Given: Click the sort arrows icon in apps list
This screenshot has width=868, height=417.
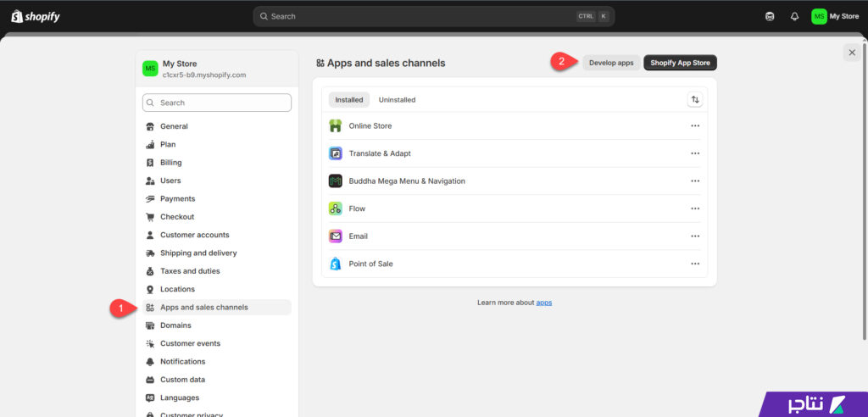Looking at the screenshot, I should [x=695, y=100].
